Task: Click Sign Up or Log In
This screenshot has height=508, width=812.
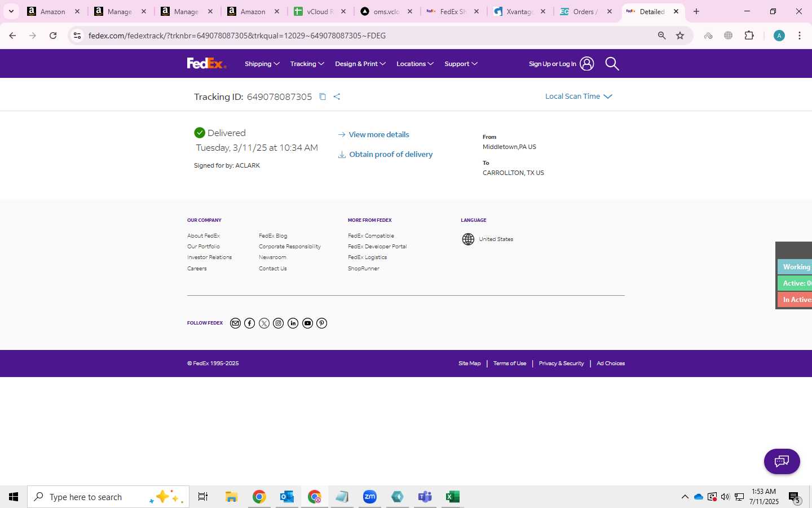Action: point(553,64)
